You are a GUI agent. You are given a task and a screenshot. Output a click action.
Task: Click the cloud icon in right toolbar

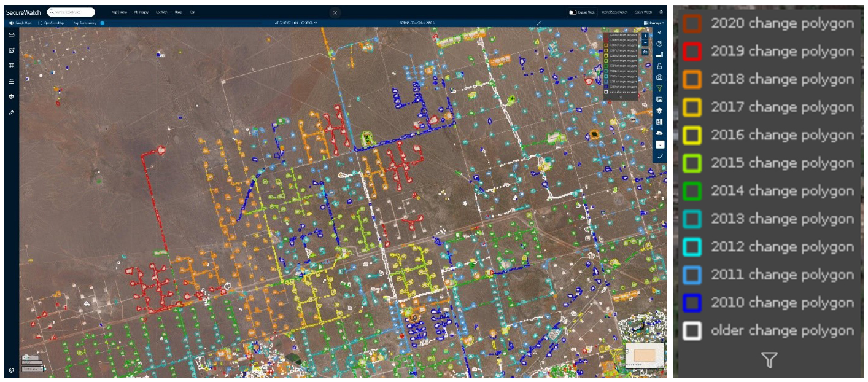(x=659, y=133)
